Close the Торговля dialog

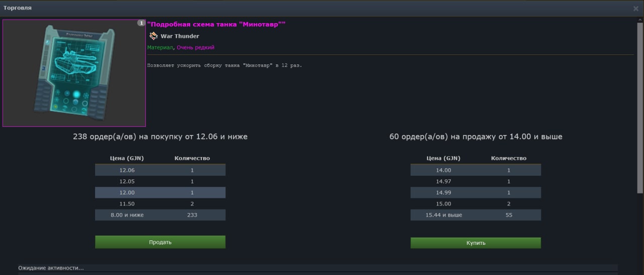click(636, 9)
